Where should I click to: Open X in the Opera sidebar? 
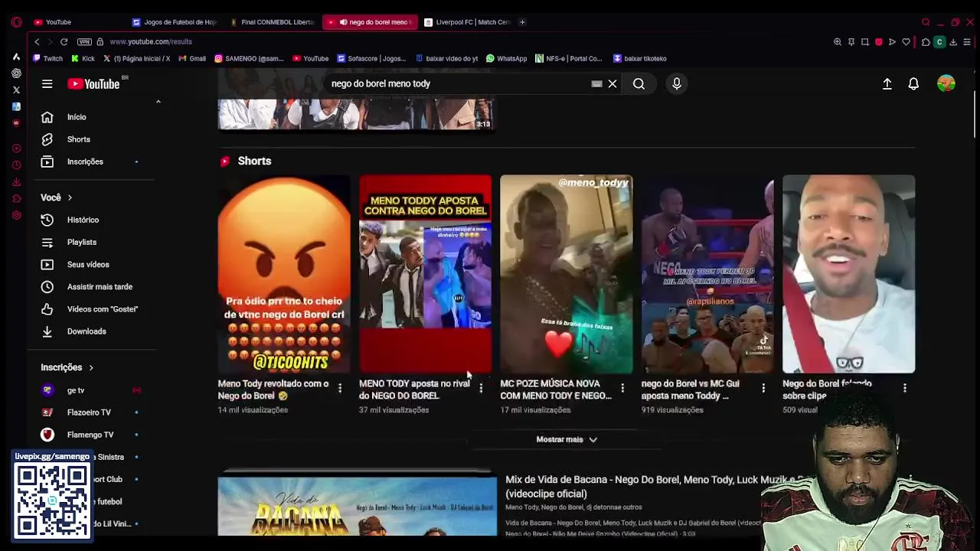(x=16, y=90)
